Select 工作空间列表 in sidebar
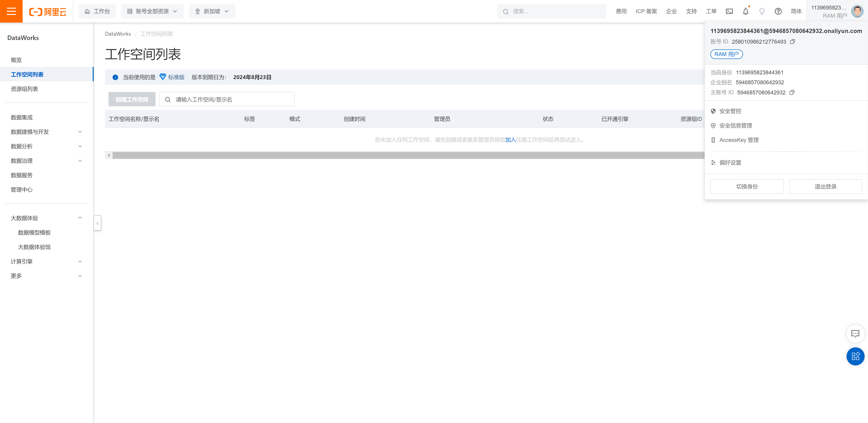This screenshot has width=868, height=423. [47, 74]
